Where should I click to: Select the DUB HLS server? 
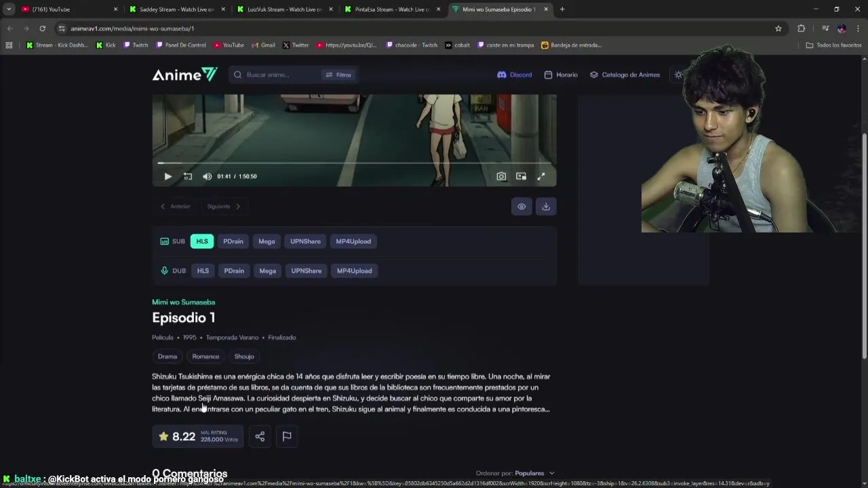pyautogui.click(x=203, y=270)
